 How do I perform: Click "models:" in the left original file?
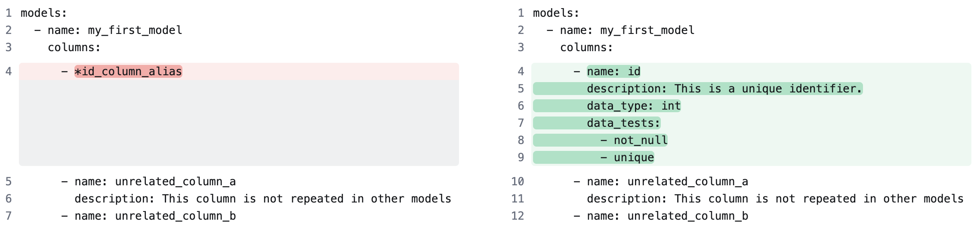pyautogui.click(x=44, y=13)
